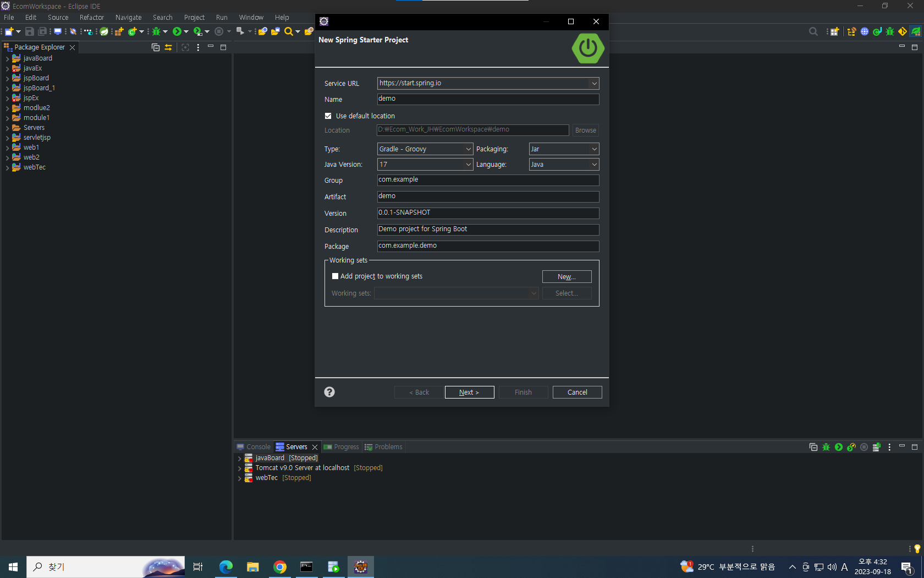Click the Version field 0.0.1-SNAPSHOT

(488, 213)
